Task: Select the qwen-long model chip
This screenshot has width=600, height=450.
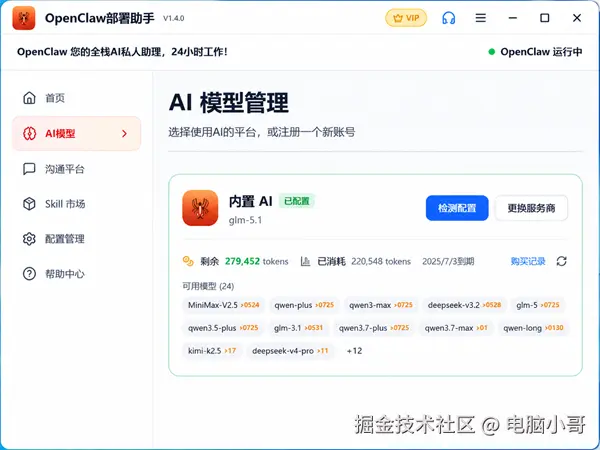Action: tap(533, 328)
